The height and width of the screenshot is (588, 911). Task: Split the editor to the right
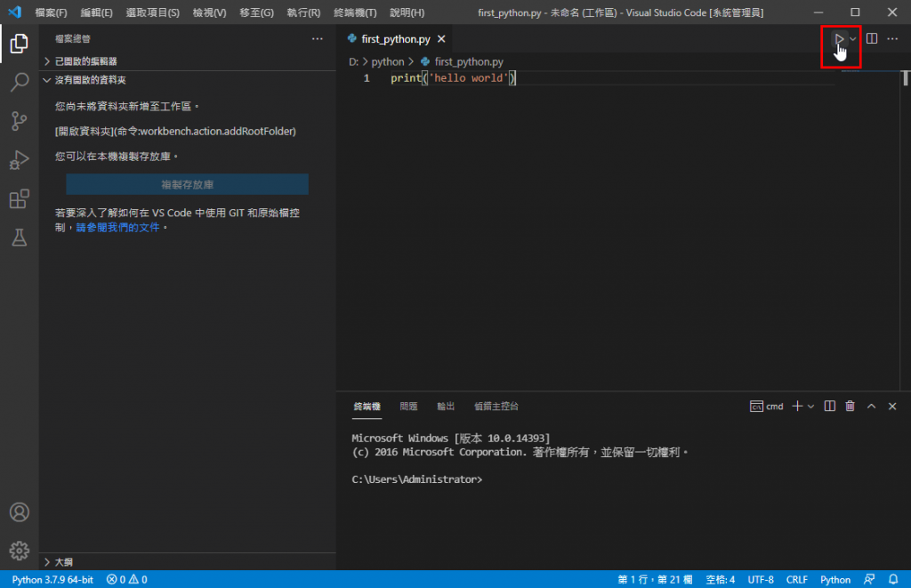[872, 39]
